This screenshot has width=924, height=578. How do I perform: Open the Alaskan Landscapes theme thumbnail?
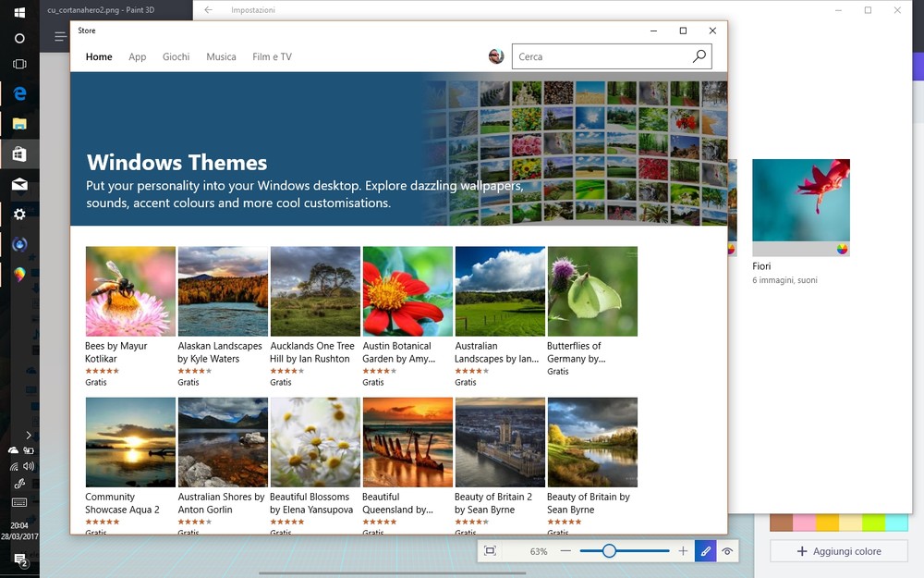click(223, 291)
